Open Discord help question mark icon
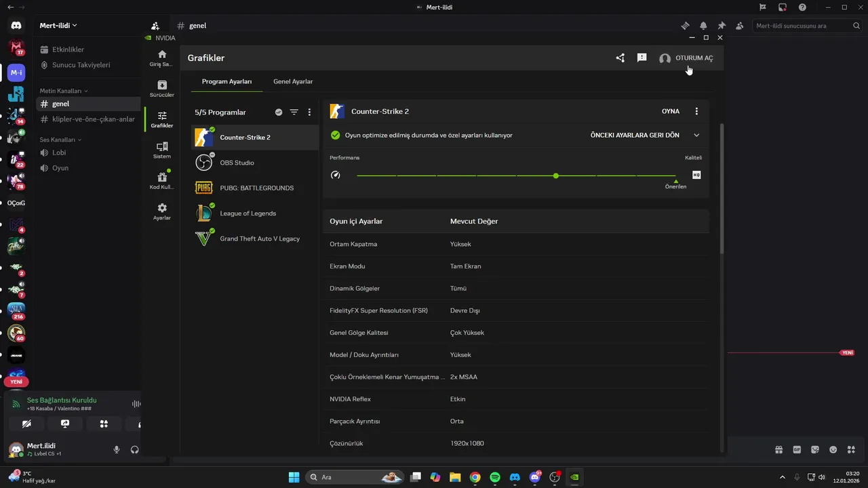868x488 pixels. pyautogui.click(x=802, y=7)
